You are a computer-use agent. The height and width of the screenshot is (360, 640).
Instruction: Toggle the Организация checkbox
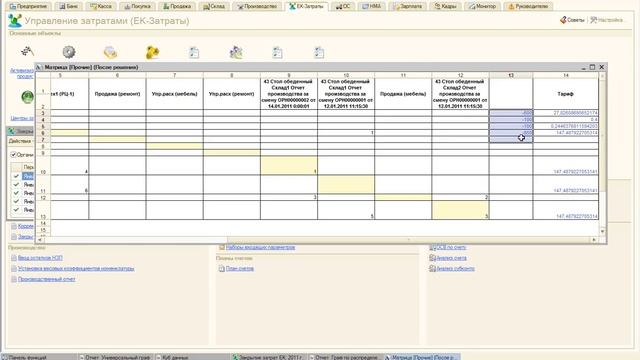pyautogui.click(x=13, y=155)
